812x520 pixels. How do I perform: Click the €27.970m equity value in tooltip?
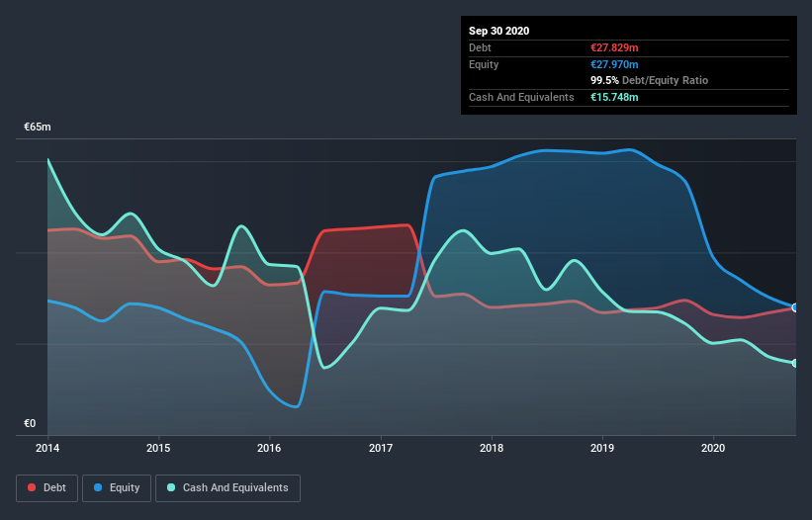point(614,64)
